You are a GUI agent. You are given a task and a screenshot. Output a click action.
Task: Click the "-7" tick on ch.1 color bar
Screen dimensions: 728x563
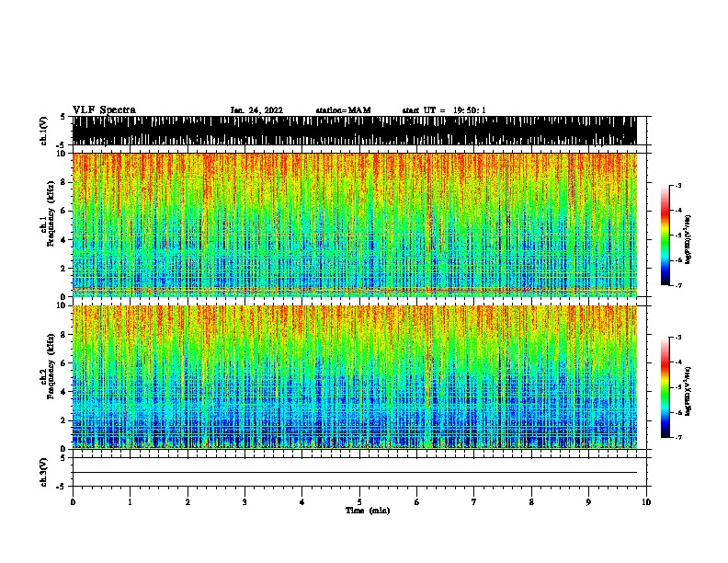(678, 285)
